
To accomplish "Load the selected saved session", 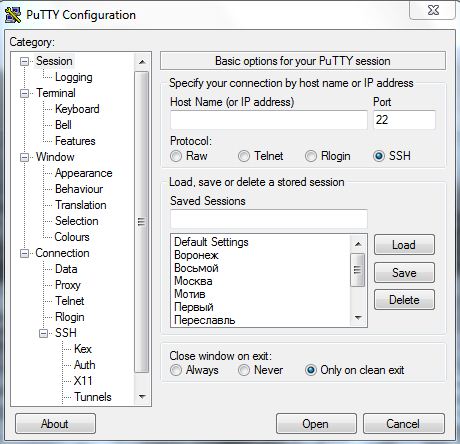I will point(404,245).
